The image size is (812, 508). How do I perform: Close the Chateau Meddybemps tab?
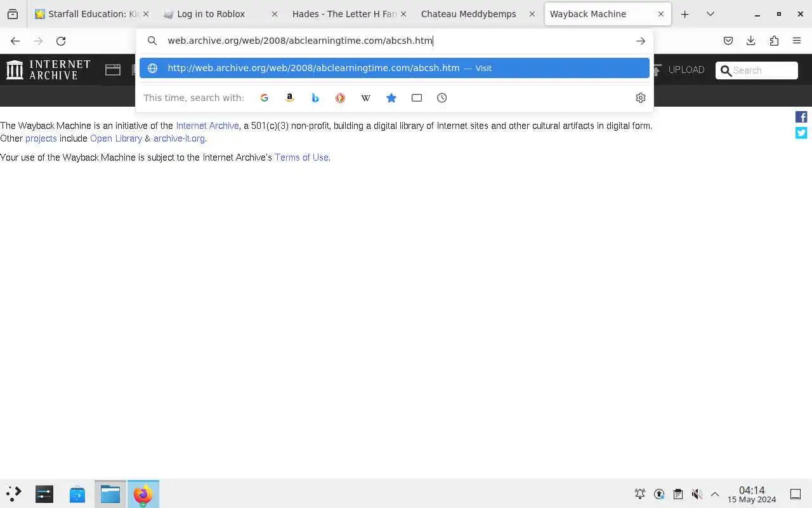click(532, 14)
